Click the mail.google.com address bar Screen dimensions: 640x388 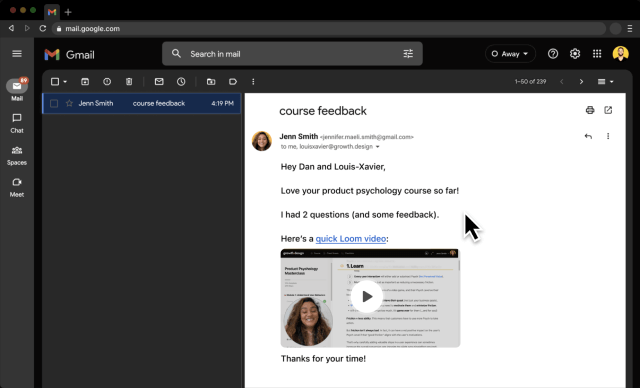pyautogui.click(x=329, y=29)
